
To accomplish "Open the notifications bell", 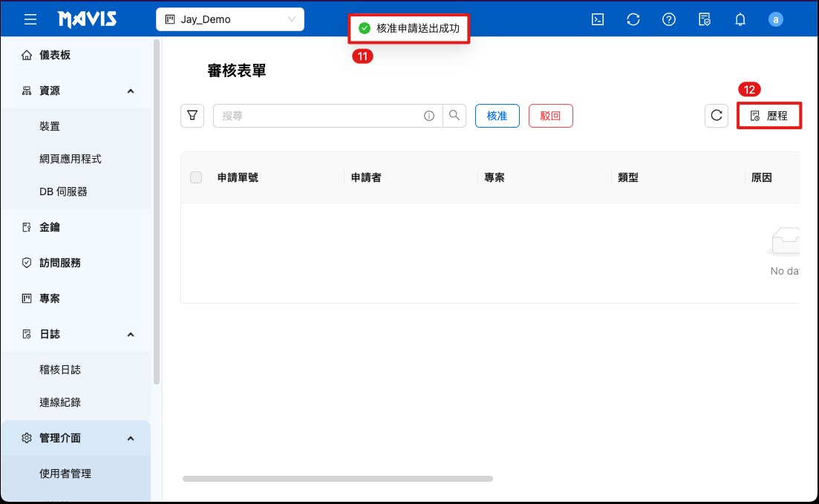I will tap(740, 19).
